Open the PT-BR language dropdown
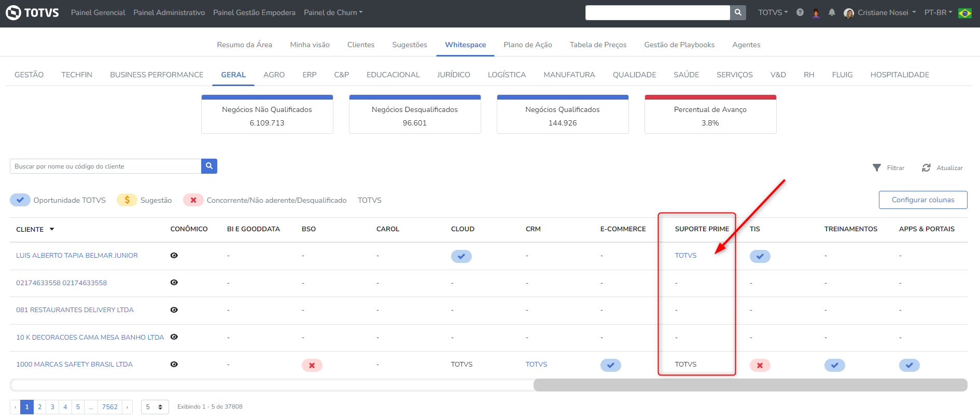The height and width of the screenshot is (420, 980). (x=938, y=12)
